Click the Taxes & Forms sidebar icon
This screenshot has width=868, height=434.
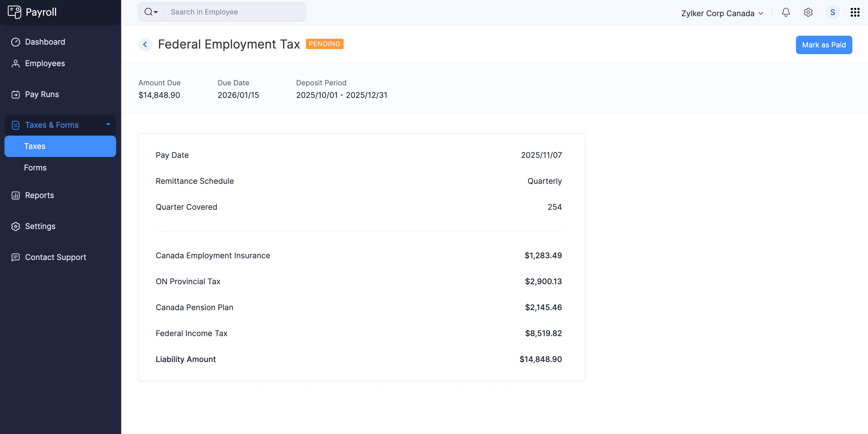[16, 125]
